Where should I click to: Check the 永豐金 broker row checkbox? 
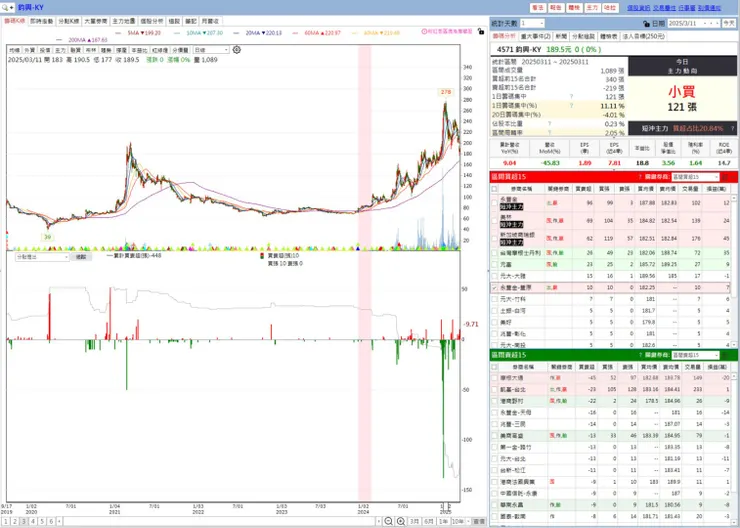[x=494, y=203]
